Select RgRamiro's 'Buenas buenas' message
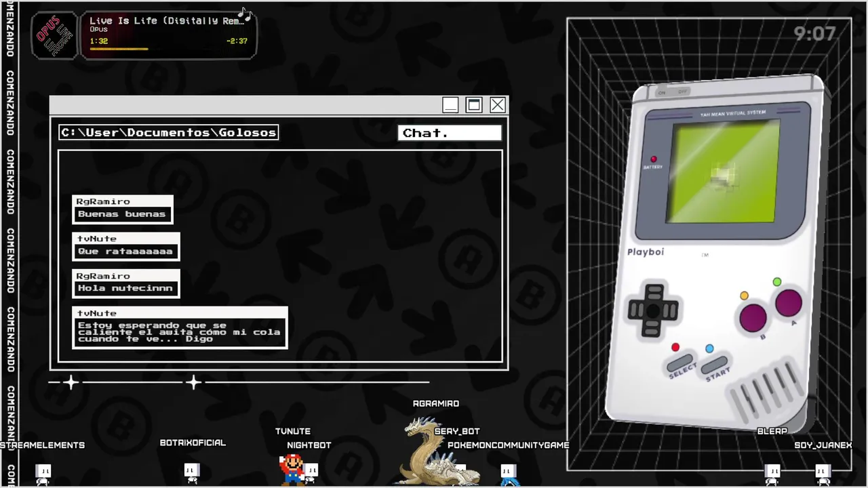The image size is (868, 488). point(123,209)
